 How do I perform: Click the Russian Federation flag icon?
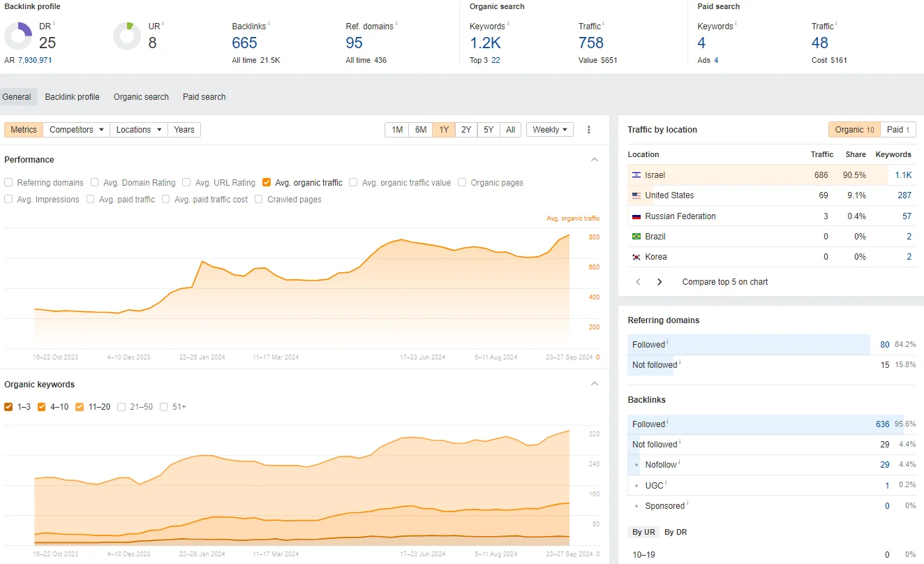click(x=636, y=216)
